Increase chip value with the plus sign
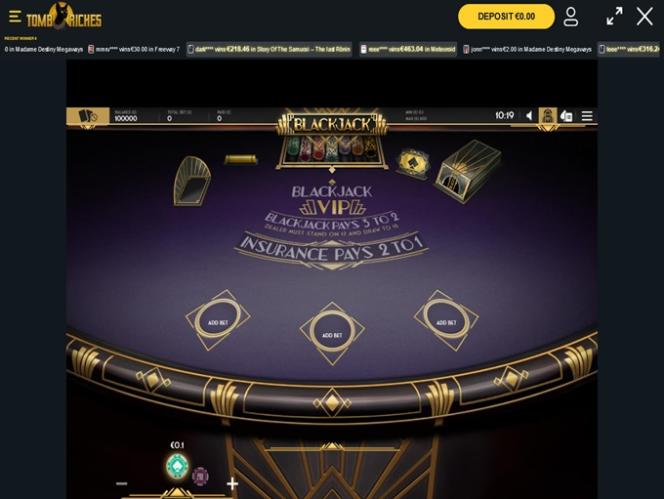This screenshot has height=499, width=664. point(232,483)
